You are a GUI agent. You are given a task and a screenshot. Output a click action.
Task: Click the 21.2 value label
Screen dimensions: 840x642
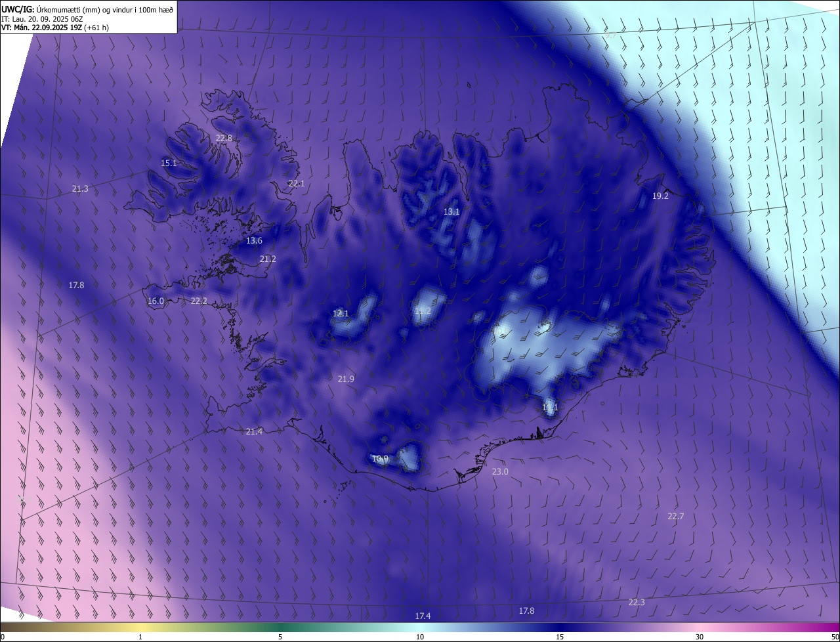click(268, 259)
